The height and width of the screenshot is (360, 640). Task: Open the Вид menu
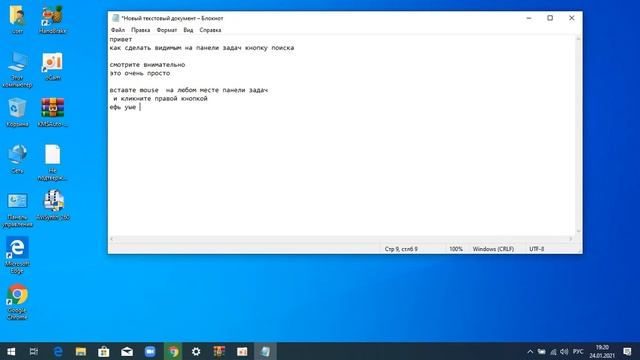pos(188,30)
